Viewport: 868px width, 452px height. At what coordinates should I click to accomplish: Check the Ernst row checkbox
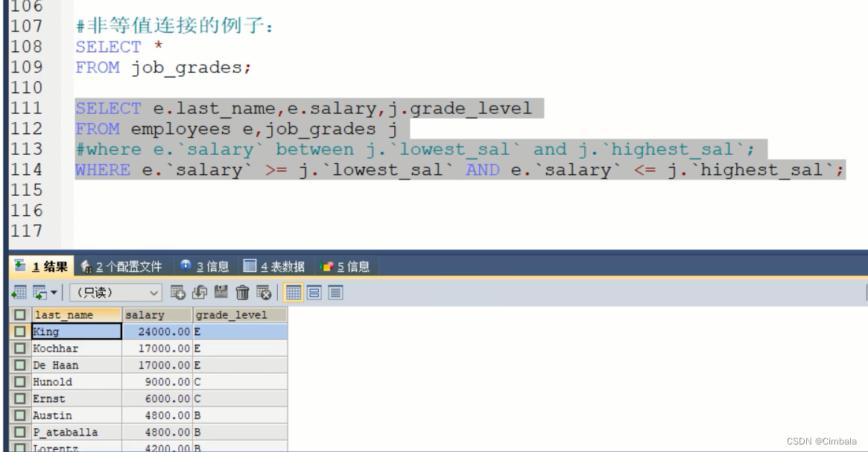point(20,398)
